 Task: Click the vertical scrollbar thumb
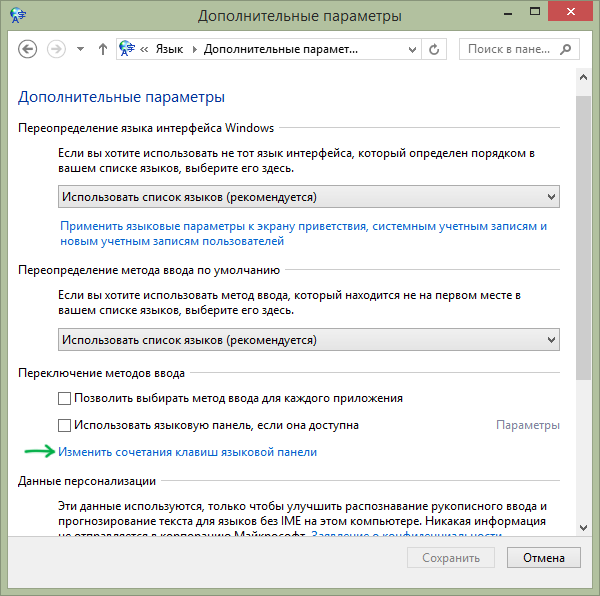point(583,237)
